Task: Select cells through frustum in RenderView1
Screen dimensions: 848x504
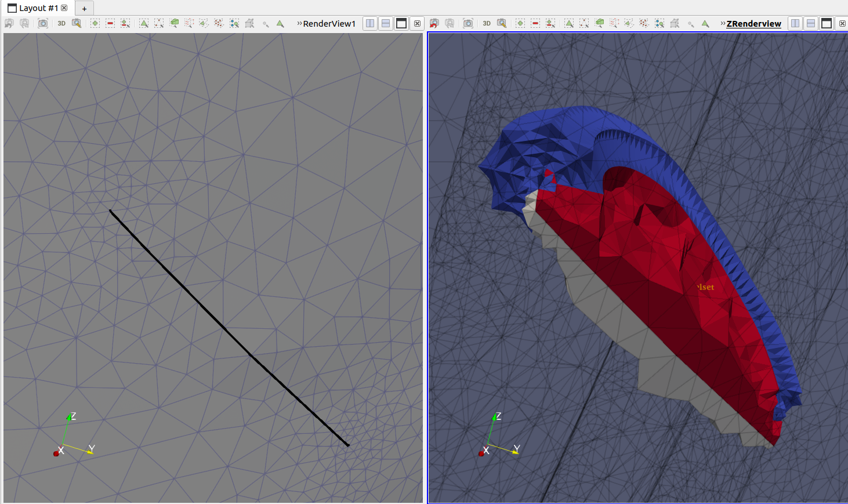Action: [174, 23]
